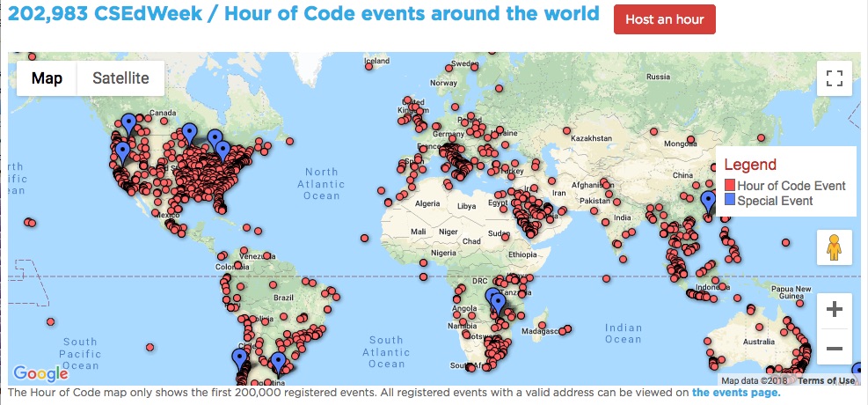
Task: Click the red Host an hour button
Action: click(x=664, y=19)
